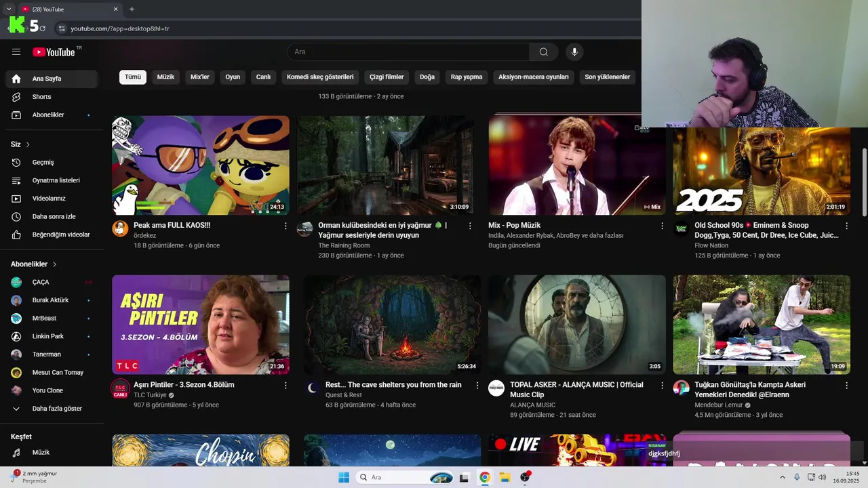
Task: Open Tanerman channel
Action: (x=52, y=354)
